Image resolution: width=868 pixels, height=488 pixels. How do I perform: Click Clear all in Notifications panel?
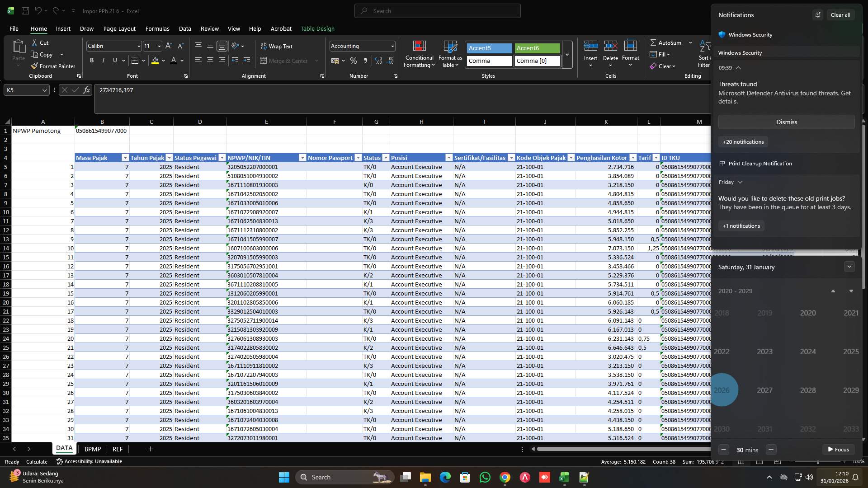pyautogui.click(x=840, y=14)
